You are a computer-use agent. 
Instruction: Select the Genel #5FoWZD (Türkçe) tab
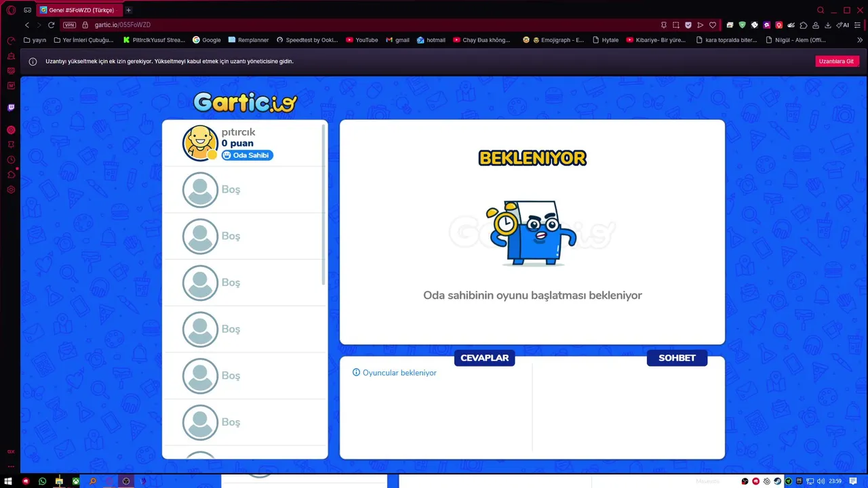(x=79, y=10)
